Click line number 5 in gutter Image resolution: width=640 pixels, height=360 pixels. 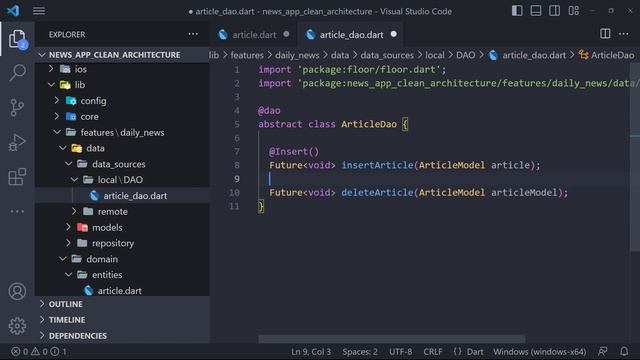point(237,124)
